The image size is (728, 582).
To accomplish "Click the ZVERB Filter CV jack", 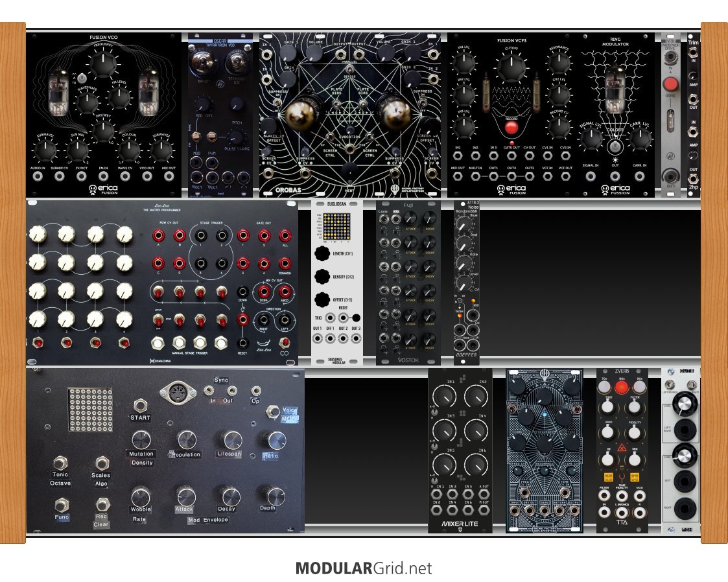I will click(x=604, y=496).
